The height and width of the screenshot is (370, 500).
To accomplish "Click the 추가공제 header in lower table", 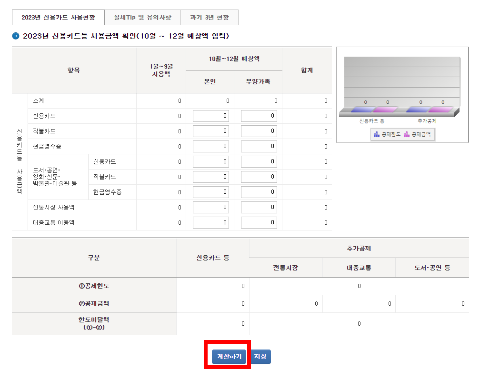I will [359, 248].
